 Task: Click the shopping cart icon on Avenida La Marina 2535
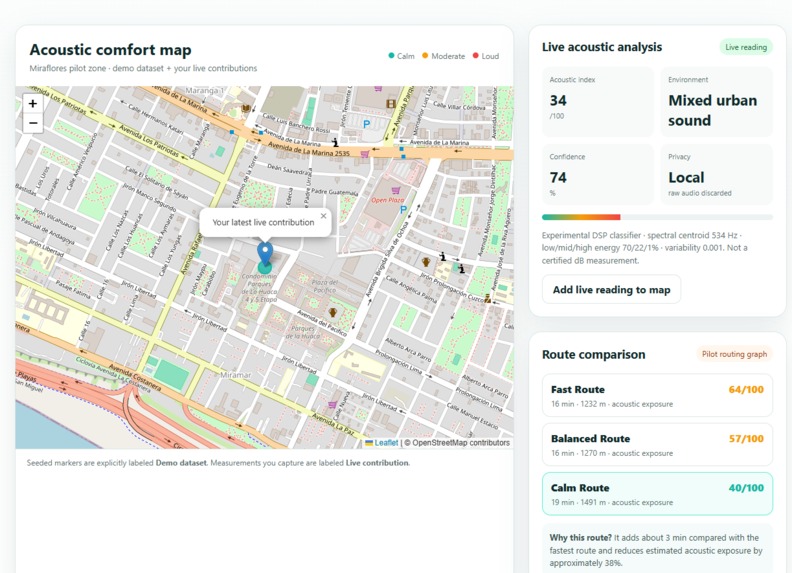coord(365,154)
